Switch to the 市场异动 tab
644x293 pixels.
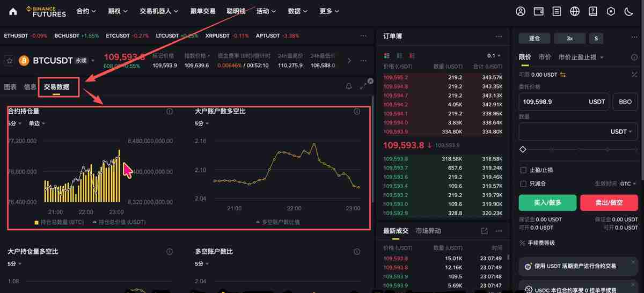pos(428,231)
